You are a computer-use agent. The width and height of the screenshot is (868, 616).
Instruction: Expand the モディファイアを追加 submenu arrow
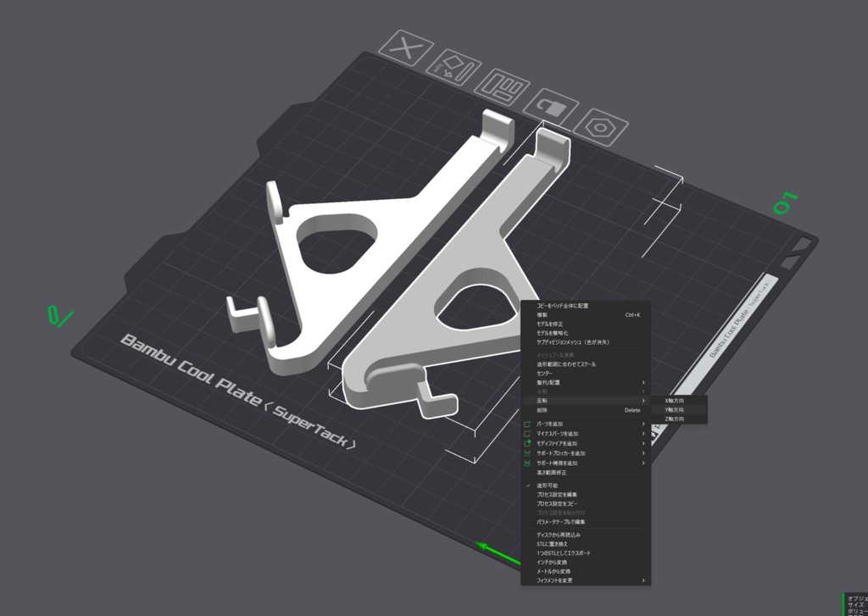(x=643, y=443)
